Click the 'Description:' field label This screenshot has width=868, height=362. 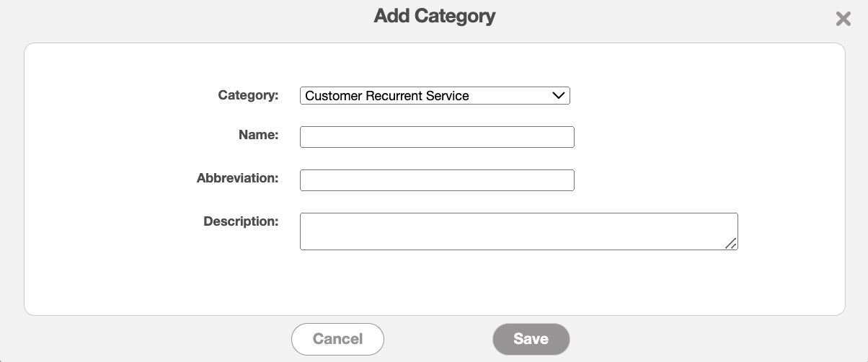[x=241, y=221]
